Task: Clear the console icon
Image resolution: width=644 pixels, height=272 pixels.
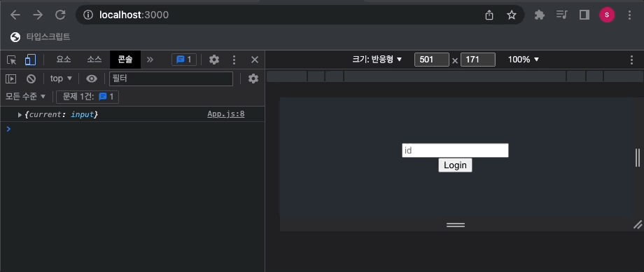Action: (31, 79)
